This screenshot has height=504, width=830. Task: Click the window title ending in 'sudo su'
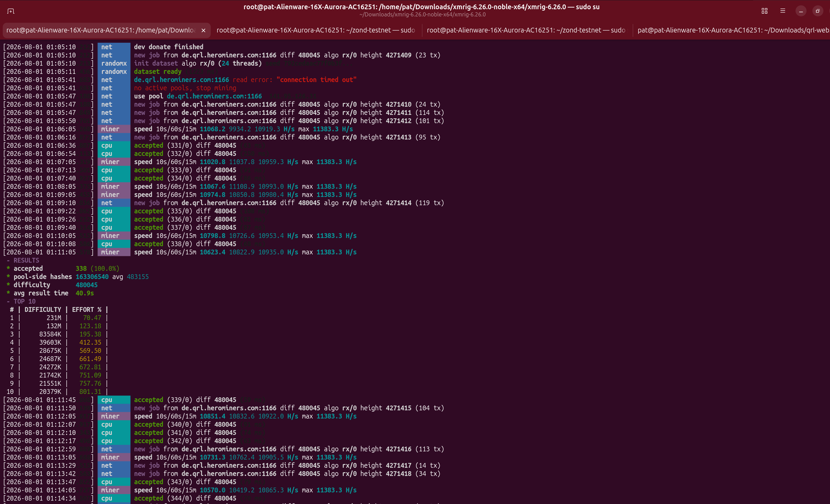click(x=422, y=7)
